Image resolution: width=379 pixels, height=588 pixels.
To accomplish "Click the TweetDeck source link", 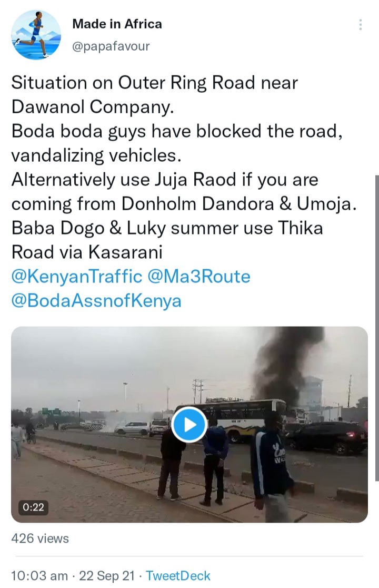I will (x=178, y=576).
